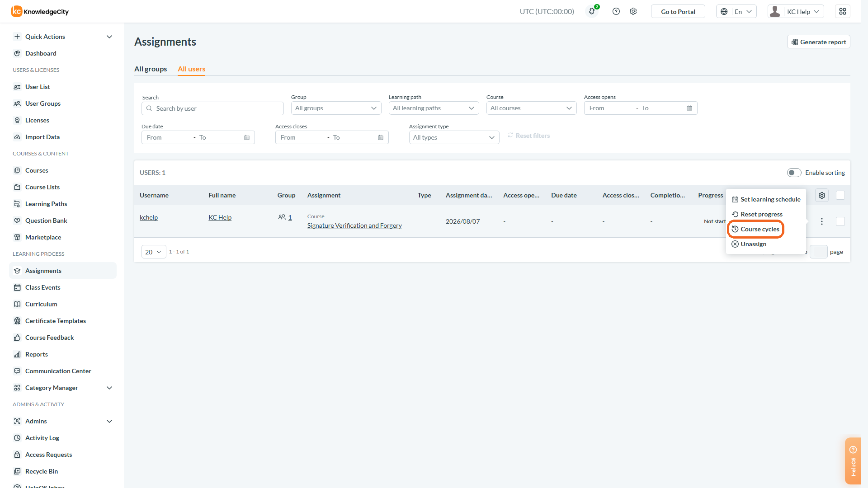Open Learning Paths in the sidebar
Screen dimensions: 868x488
[x=46, y=204]
